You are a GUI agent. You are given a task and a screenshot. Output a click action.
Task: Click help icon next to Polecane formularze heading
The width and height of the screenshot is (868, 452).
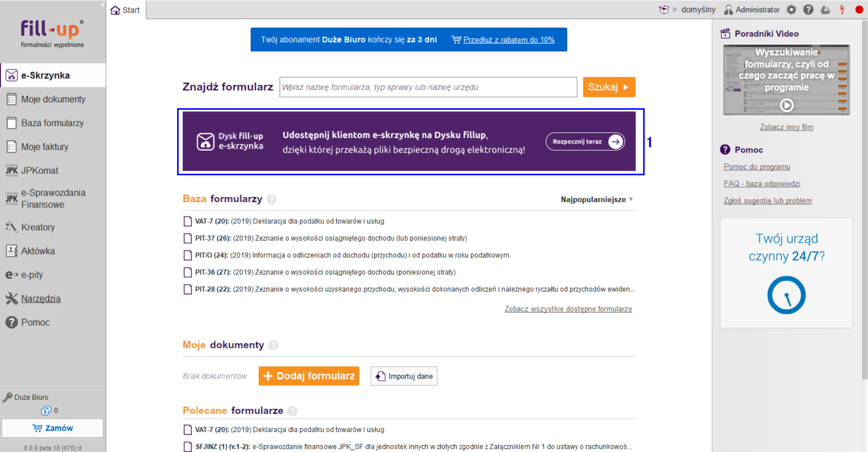pyautogui.click(x=293, y=411)
